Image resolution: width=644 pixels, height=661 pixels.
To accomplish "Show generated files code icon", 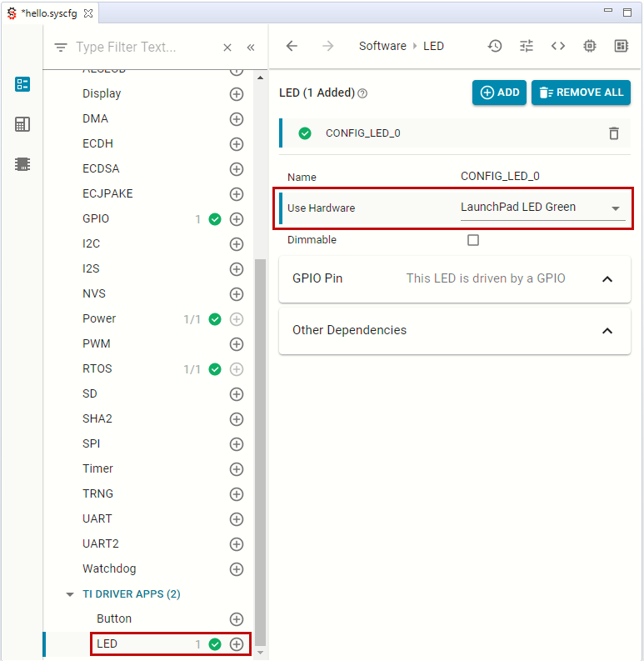I will click(x=558, y=46).
